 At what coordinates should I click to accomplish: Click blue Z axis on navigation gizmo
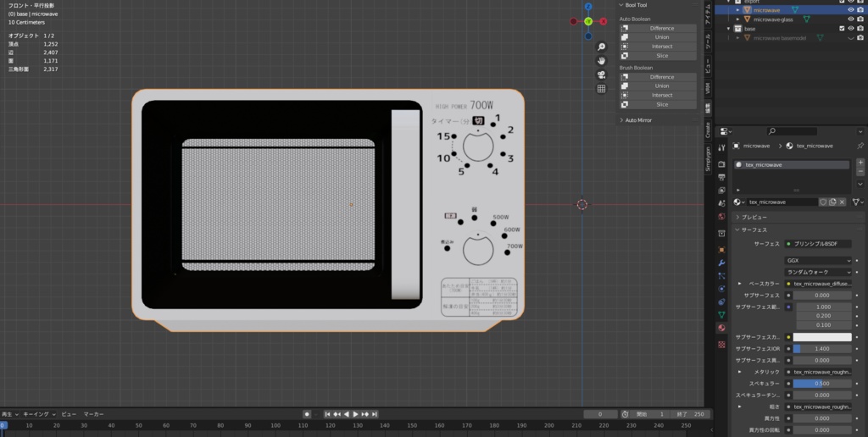588,7
